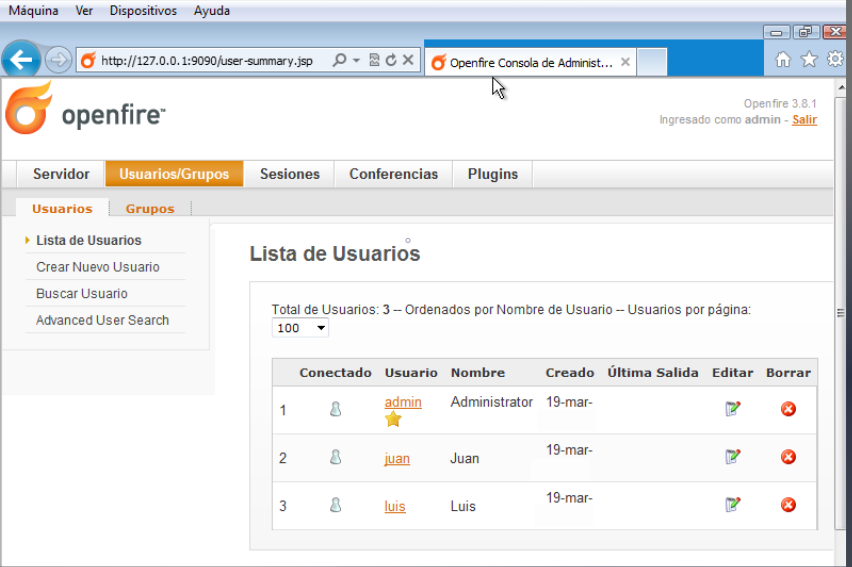
Task: Open the Sesiones tab
Action: pos(289,174)
